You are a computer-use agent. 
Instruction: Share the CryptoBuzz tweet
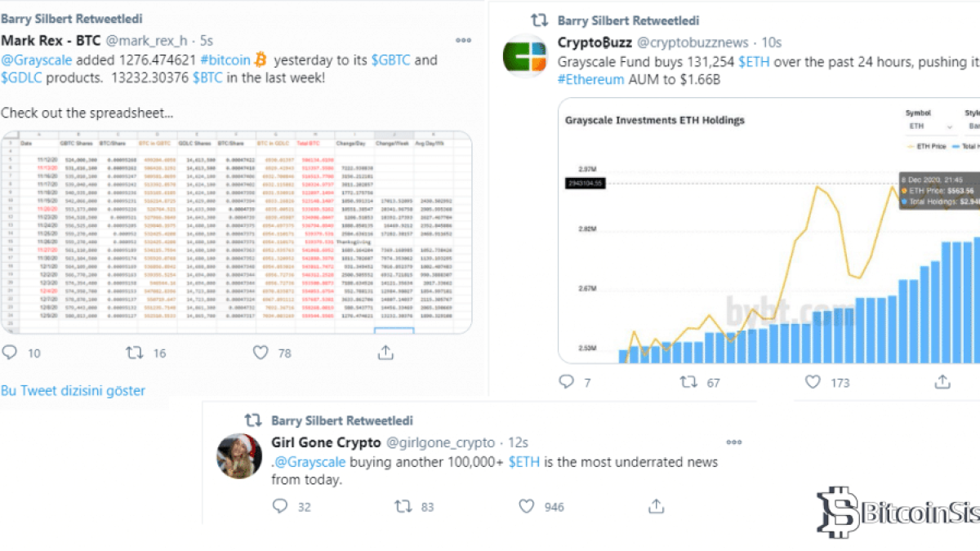(x=942, y=381)
